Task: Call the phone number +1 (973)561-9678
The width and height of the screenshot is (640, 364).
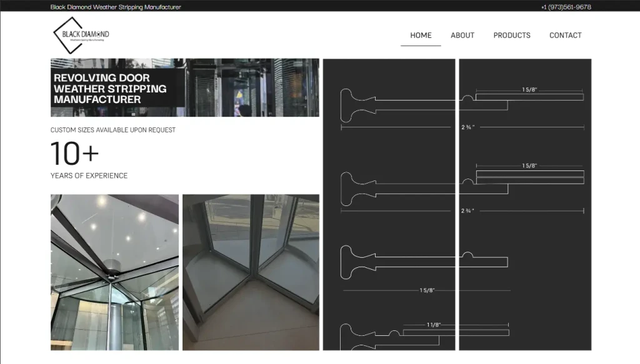Action: click(566, 7)
